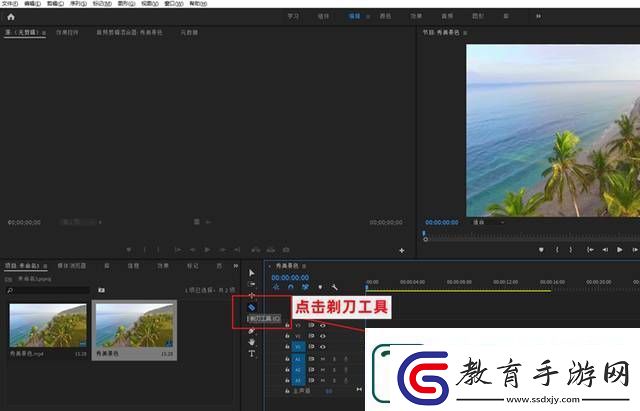
Task: Solo the A2 audio track
Action: coord(334,369)
